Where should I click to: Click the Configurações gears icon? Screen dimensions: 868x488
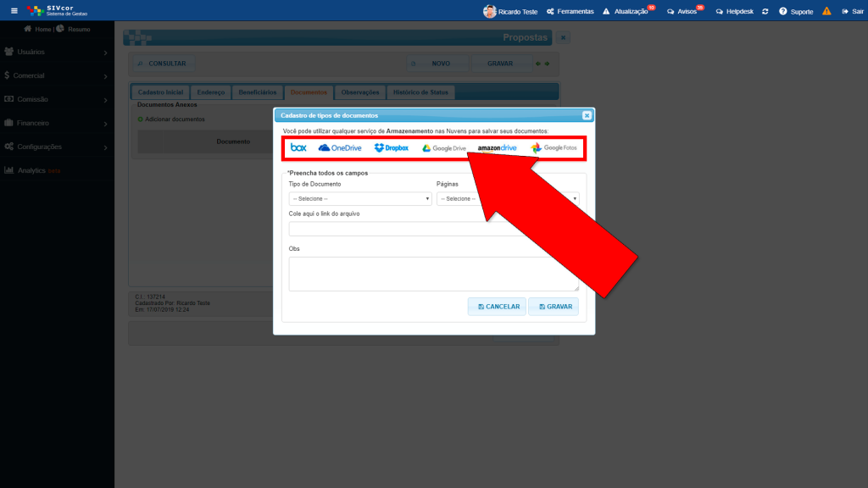click(x=8, y=147)
